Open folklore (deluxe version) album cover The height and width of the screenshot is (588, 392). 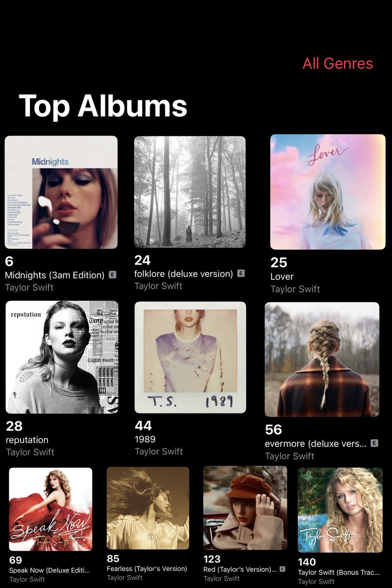(x=190, y=192)
